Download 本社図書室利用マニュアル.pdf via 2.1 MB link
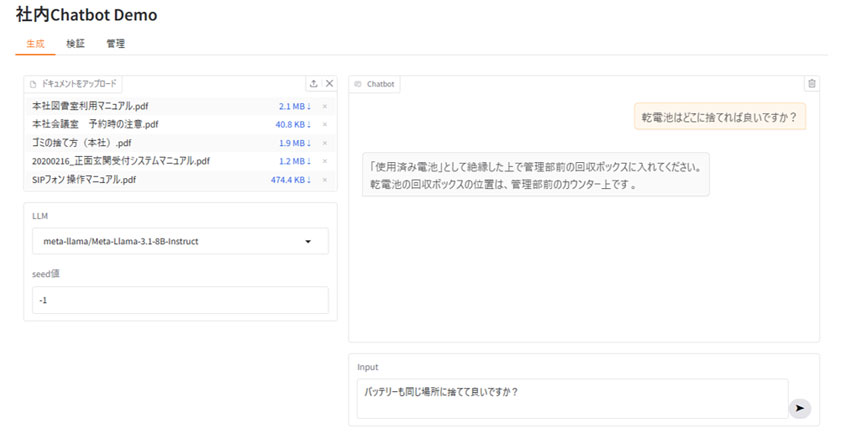 295,106
